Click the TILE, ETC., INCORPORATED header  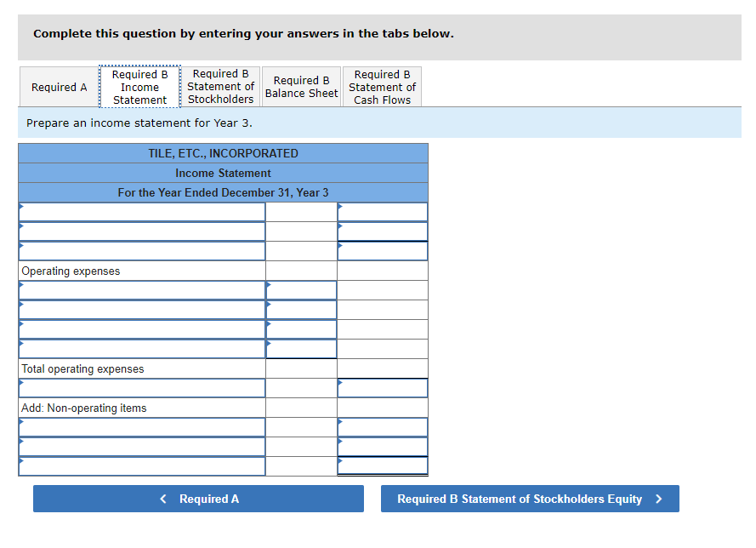coord(224,153)
